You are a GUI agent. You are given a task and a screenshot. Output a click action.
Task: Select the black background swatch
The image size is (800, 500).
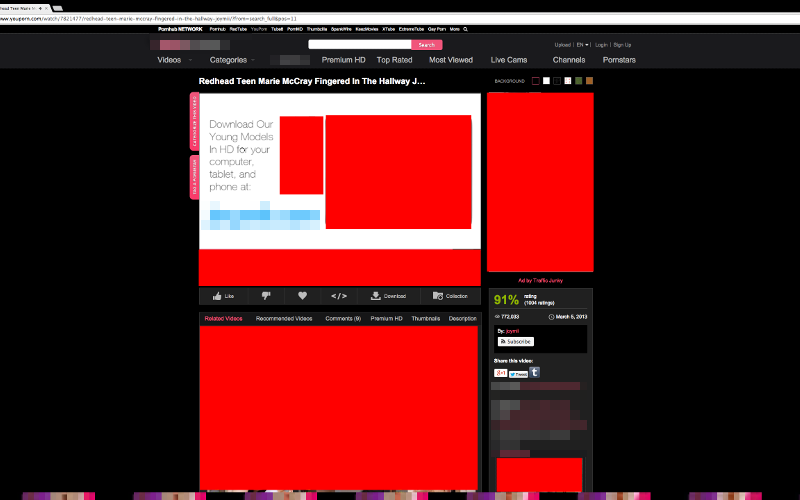tap(557, 81)
